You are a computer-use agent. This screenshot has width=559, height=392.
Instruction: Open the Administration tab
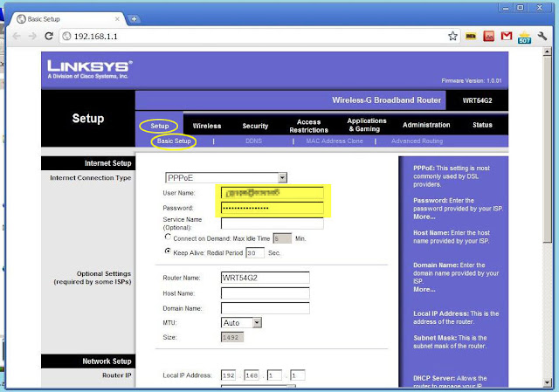pos(426,125)
